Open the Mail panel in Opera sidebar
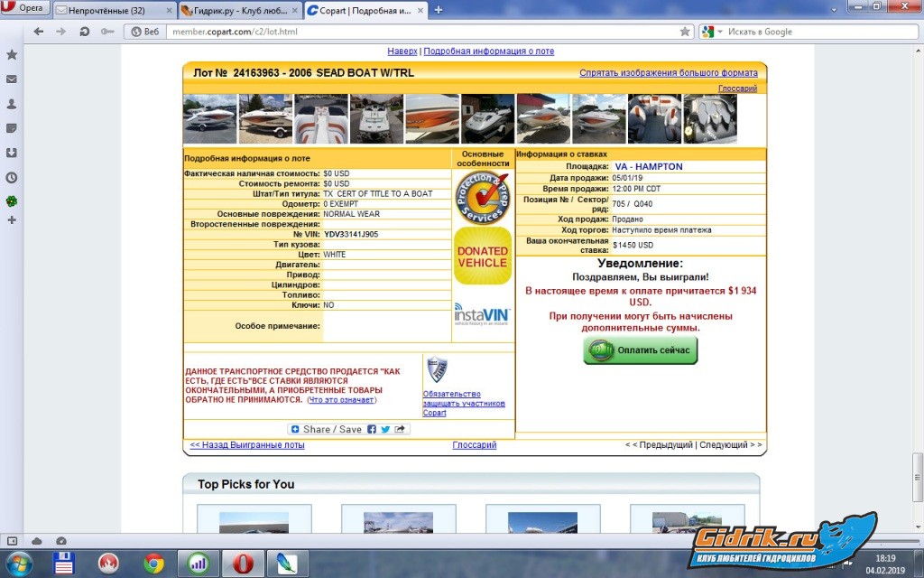The height and width of the screenshot is (578, 924). (x=12, y=79)
